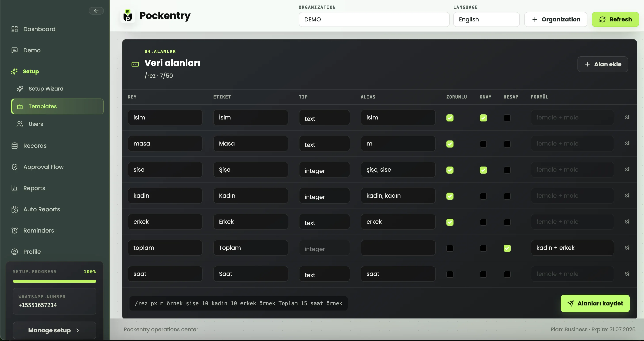Open the Templates sidebar item
The image size is (644, 341).
pos(57,106)
